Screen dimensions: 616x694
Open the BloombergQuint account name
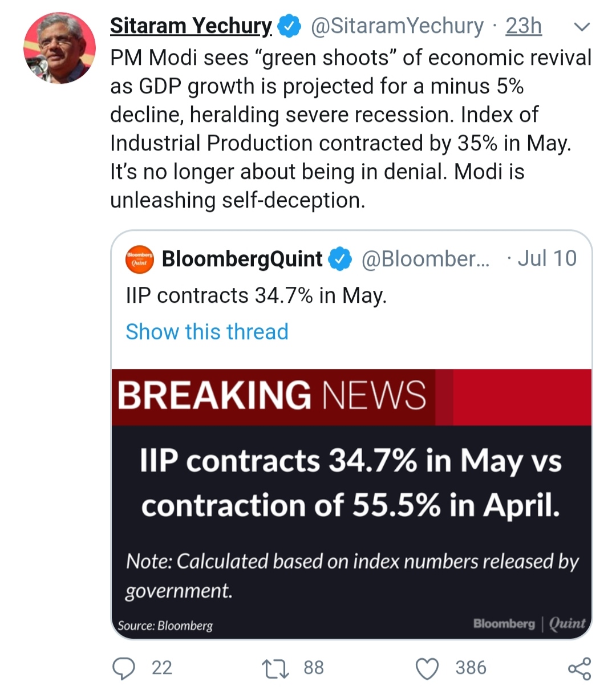pyautogui.click(x=242, y=259)
